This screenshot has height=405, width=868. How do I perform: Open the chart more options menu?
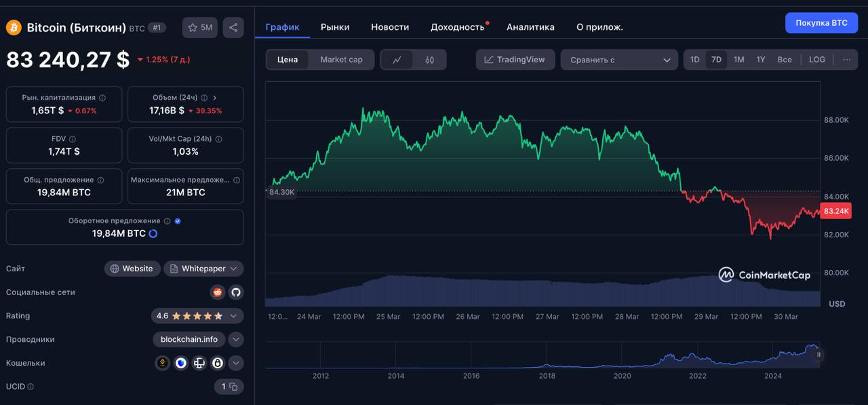tap(846, 60)
